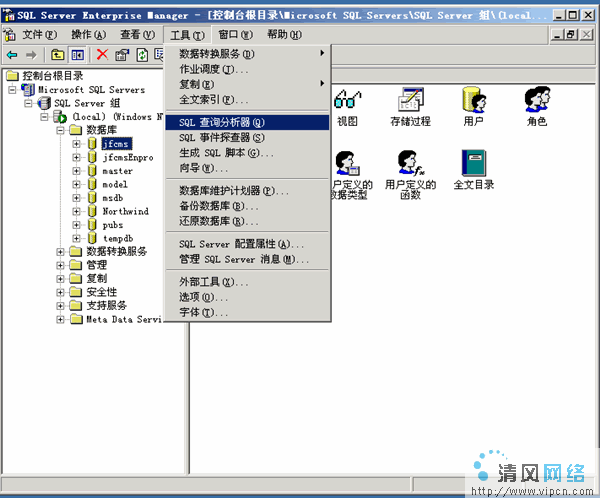Image resolution: width=600 pixels, height=498 pixels.
Task: Click the Back arrow toolbar icon
Action: click(12, 55)
